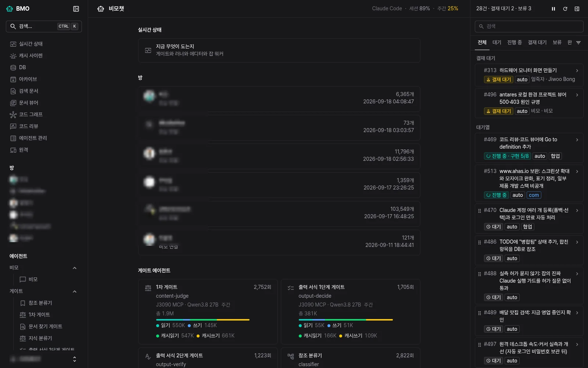The image size is (588, 368).
Task: Expand task #513 www.ahas.io chevron
Action: [577, 171]
